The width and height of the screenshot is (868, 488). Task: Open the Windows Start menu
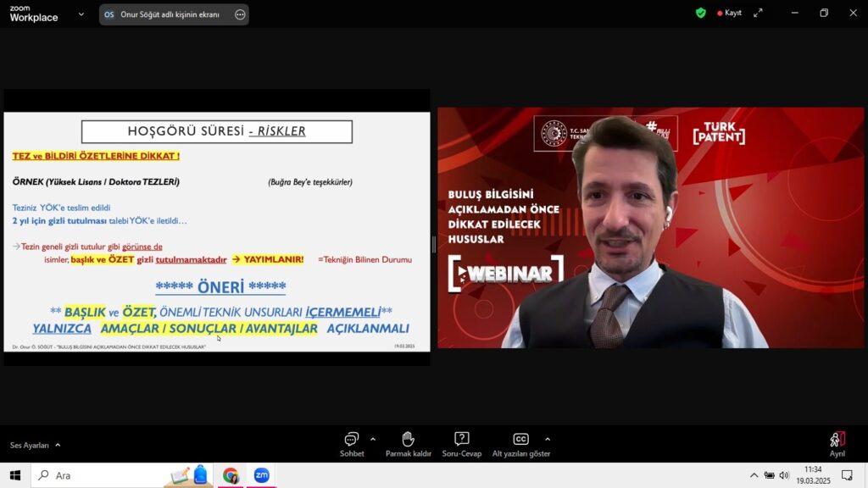pos(15,475)
